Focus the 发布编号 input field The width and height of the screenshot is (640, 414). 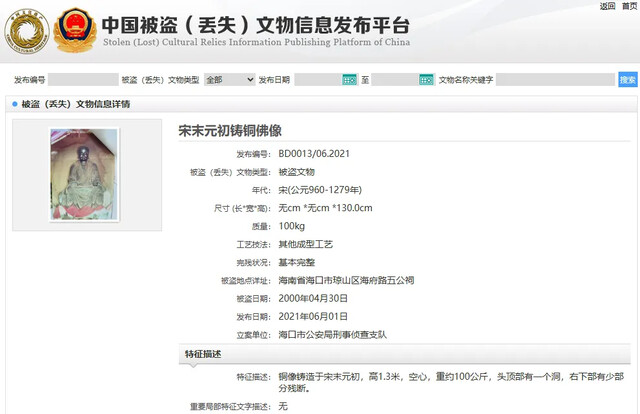[83, 80]
